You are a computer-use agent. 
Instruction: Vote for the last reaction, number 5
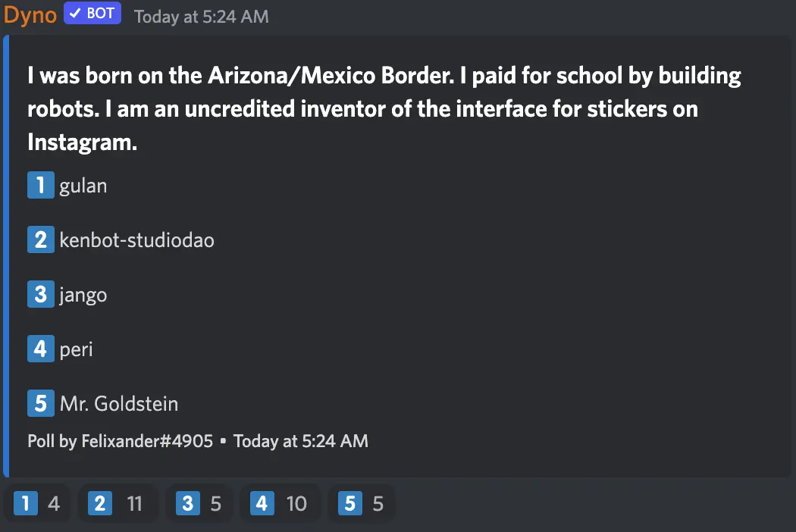(x=362, y=503)
